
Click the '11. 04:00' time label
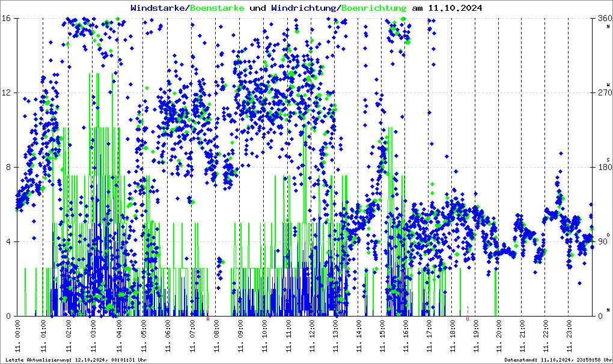[x=119, y=336]
